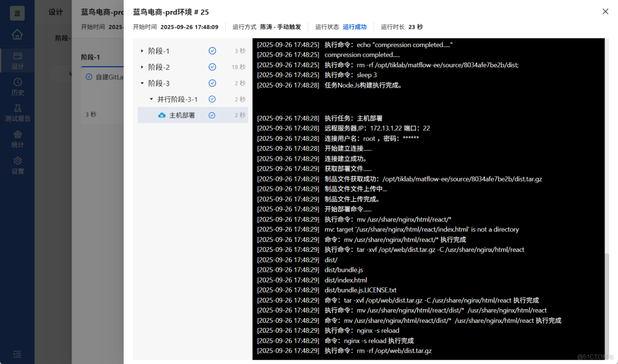Expand stage 阶段-1 in the tree
Viewport: 618px width, 364px height.
click(142, 51)
